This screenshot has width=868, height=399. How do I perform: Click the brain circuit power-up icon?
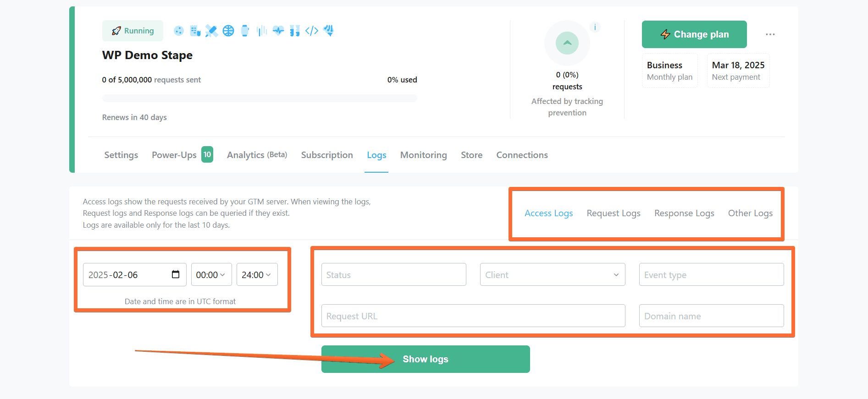point(328,31)
